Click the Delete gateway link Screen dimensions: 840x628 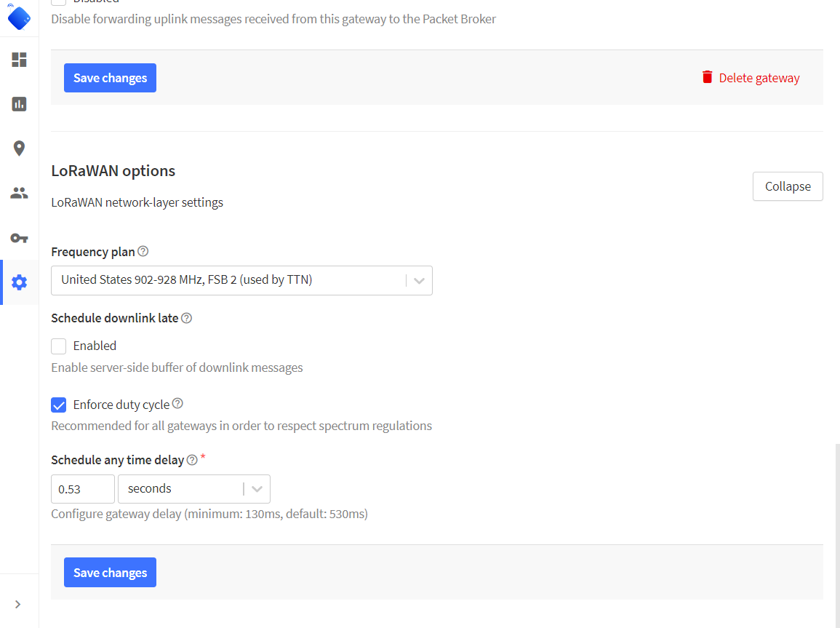click(x=750, y=78)
